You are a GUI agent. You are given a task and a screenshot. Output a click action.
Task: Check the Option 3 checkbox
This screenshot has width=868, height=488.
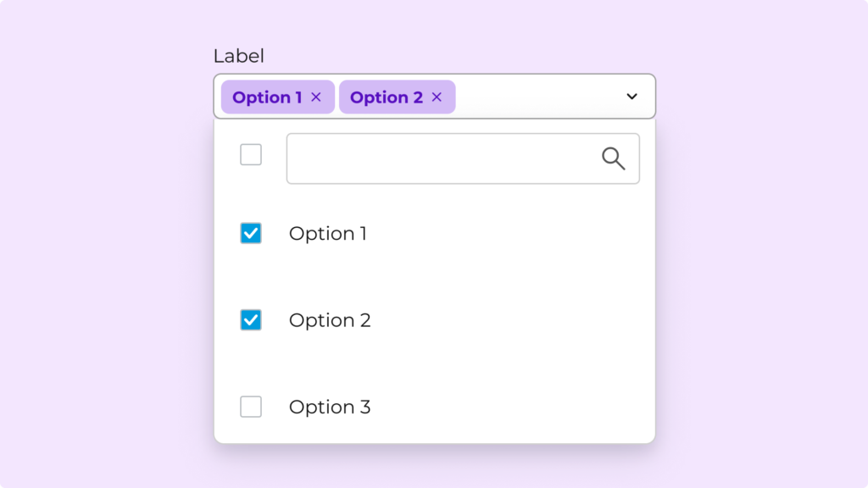251,407
